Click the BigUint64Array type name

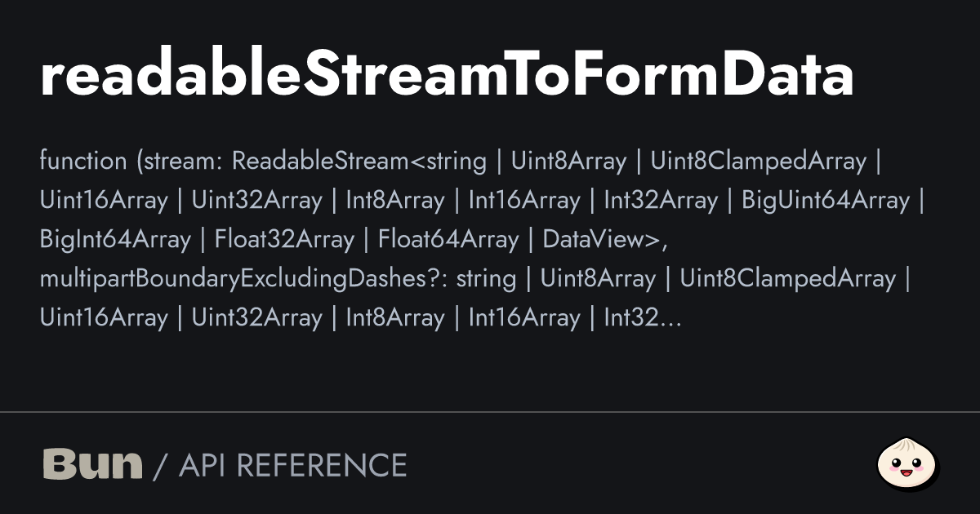[x=825, y=200]
